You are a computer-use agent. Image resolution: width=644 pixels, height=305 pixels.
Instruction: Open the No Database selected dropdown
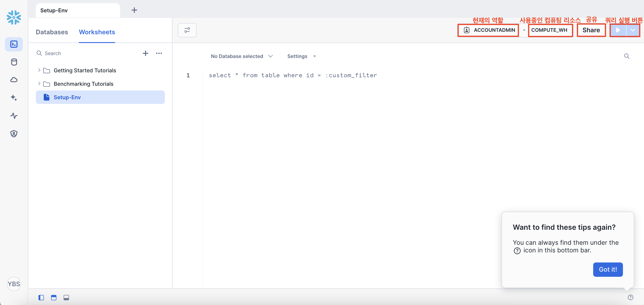241,56
